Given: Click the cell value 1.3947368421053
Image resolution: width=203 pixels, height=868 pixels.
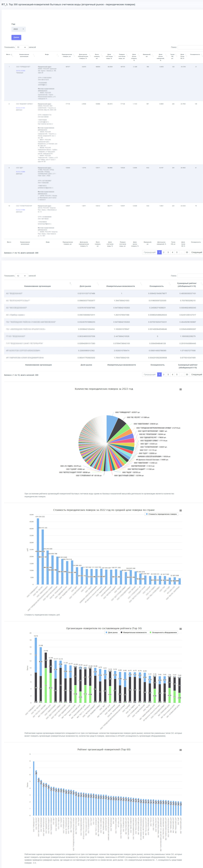Looking at the screenshot, I should point(121,301).
